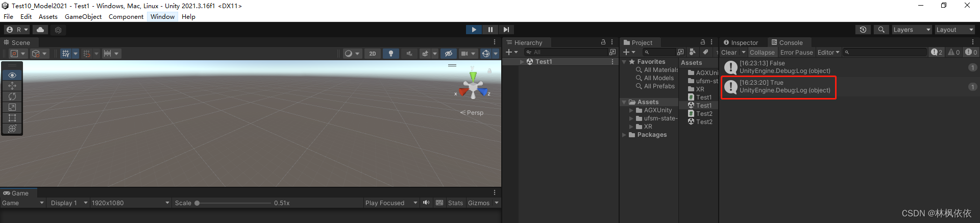The image size is (980, 223).
Task: Toggle Console warnings counter
Action: [953, 52]
